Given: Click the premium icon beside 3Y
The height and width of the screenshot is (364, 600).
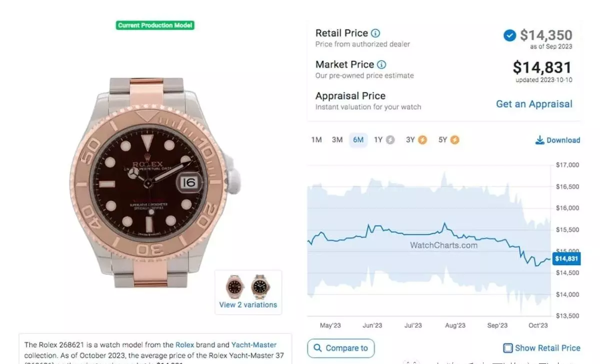Looking at the screenshot, I should pyautogui.click(x=422, y=140).
